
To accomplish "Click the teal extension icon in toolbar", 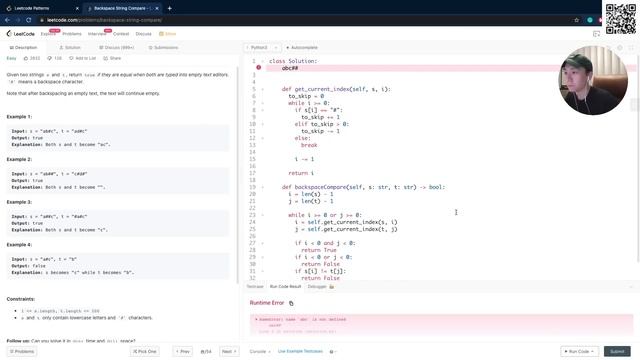I will (590, 20).
